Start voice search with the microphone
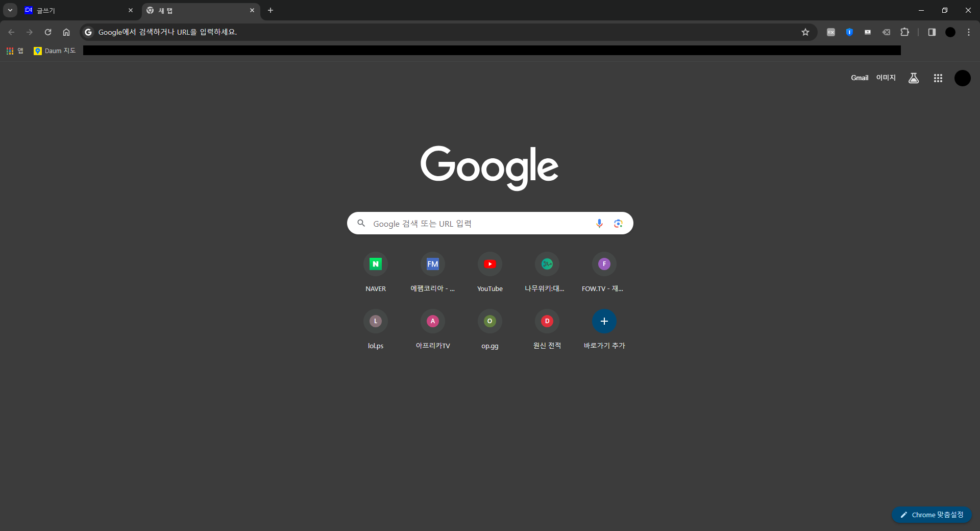 pyautogui.click(x=599, y=223)
